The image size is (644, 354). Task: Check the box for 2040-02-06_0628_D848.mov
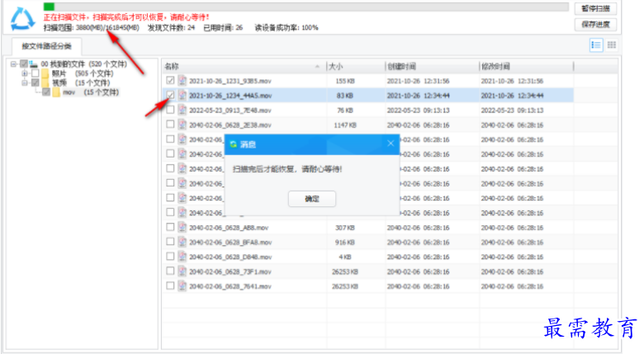170,257
